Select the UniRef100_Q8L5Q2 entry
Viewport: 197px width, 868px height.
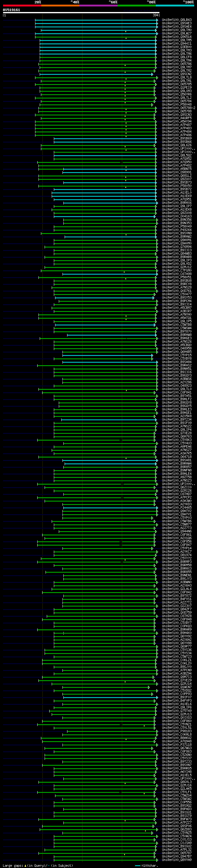[x=177, y=155]
